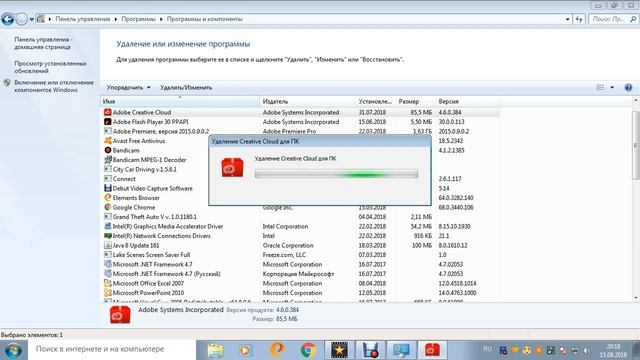Viewport: 640px width, 360px height.
Task: Sort by Установлено column header
Action: [376, 101]
